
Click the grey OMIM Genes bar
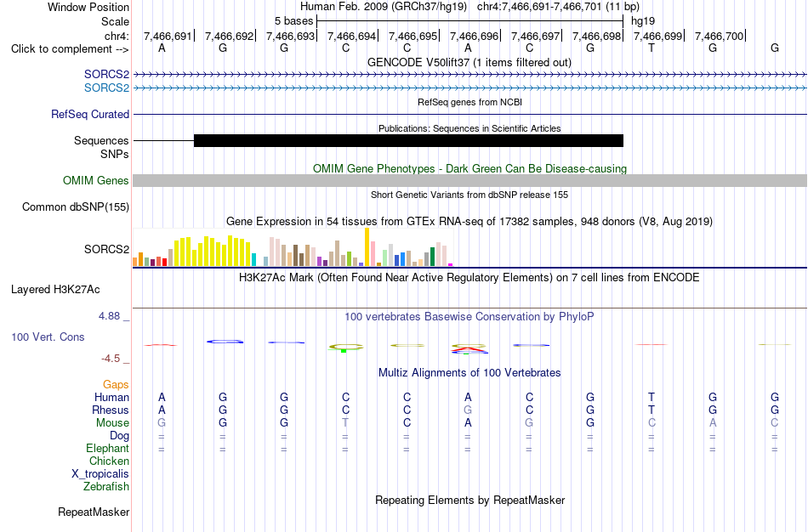(470, 180)
